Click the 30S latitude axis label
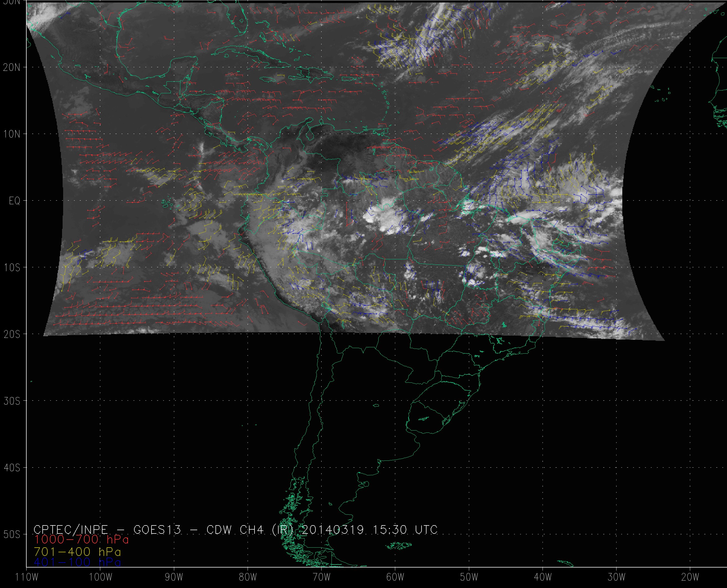The height and width of the screenshot is (588, 727). coord(12,401)
